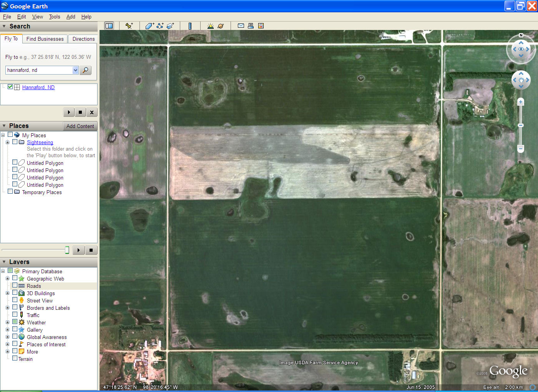Click the Look joystick eye control

point(521,49)
